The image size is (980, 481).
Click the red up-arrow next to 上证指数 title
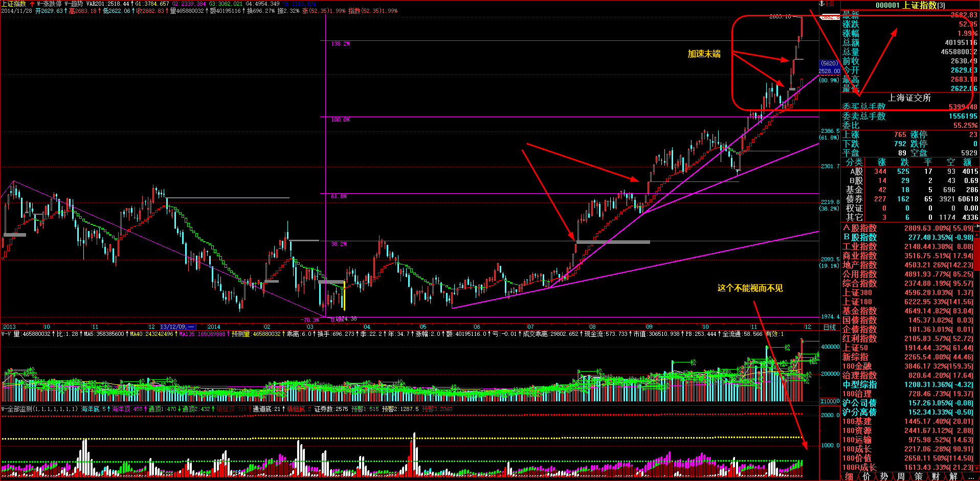coord(32,4)
